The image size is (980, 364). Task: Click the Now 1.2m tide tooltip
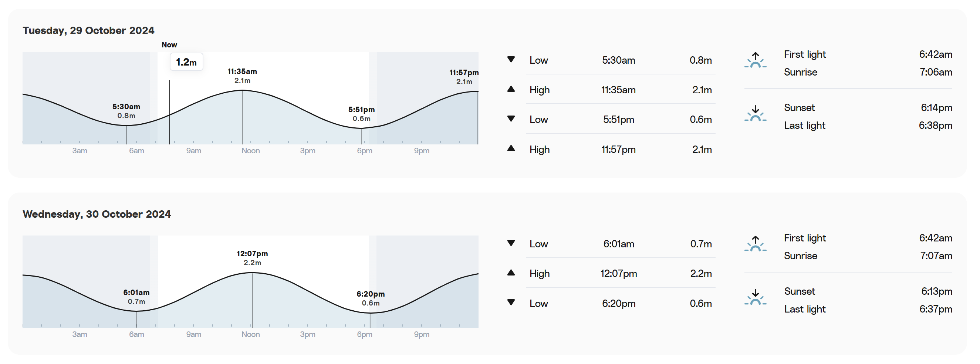pyautogui.click(x=186, y=62)
